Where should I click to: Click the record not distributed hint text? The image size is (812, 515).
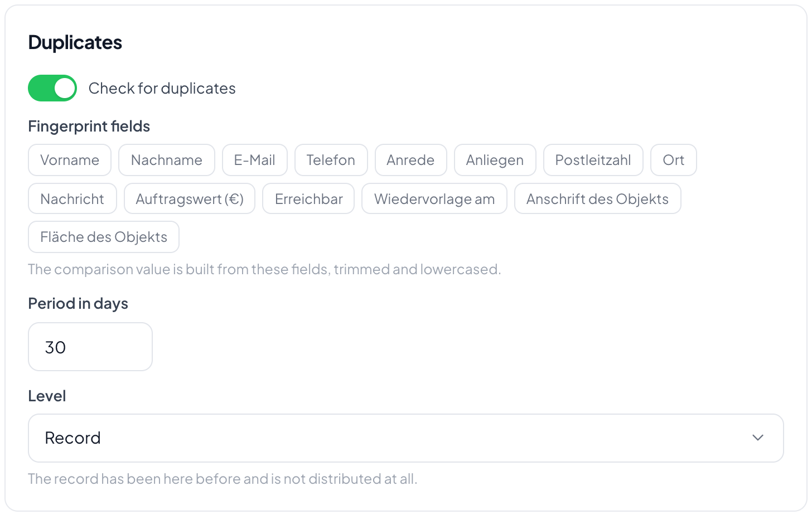pyautogui.click(x=223, y=479)
